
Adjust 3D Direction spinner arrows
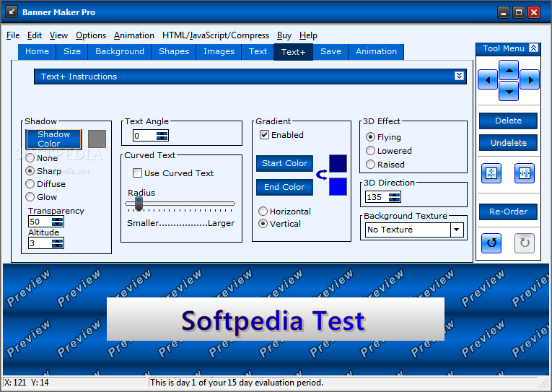point(394,197)
